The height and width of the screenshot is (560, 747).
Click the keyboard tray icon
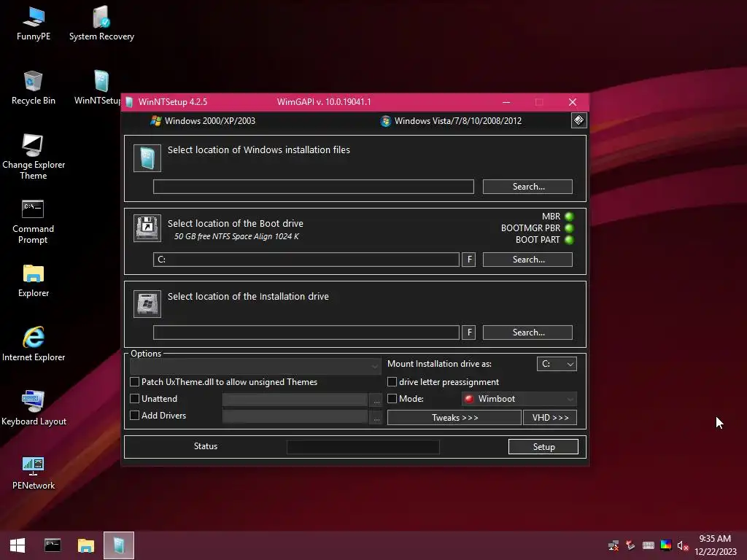click(x=649, y=545)
